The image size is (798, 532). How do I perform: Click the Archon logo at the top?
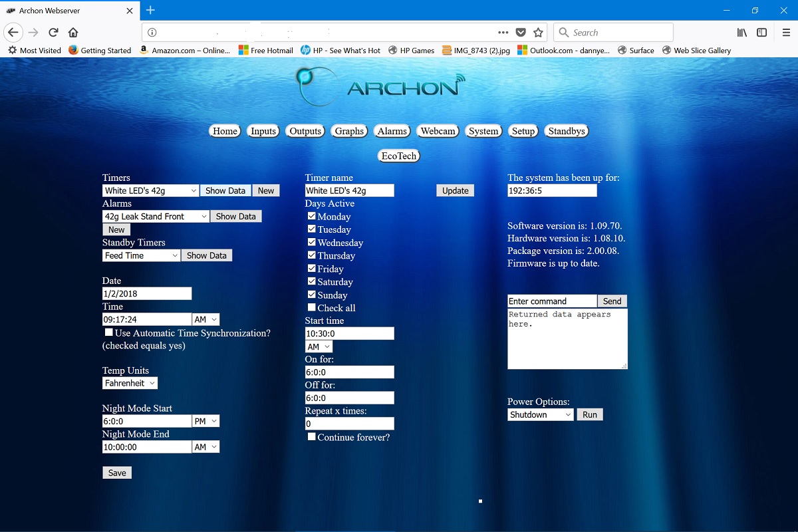[380, 85]
